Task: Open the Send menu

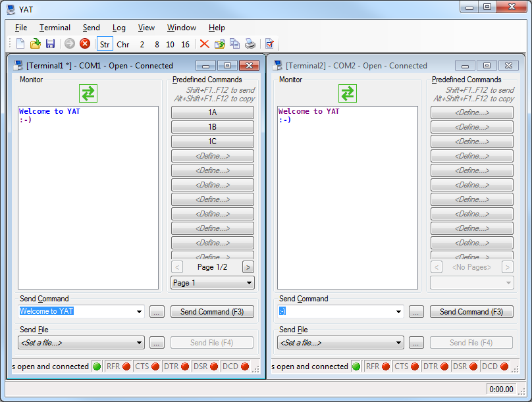Action: [x=92, y=28]
